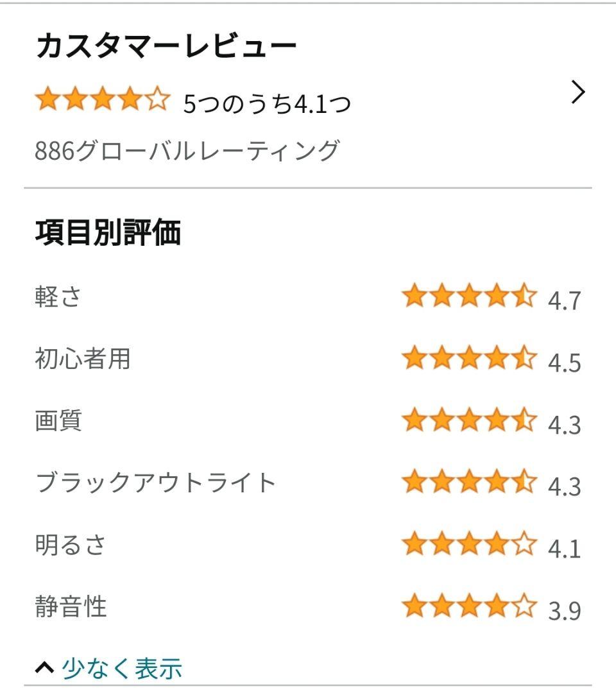This screenshot has width=616, height=693.
Task: Tap the 5つのうち4.1つ rating text
Action: [x=267, y=103]
